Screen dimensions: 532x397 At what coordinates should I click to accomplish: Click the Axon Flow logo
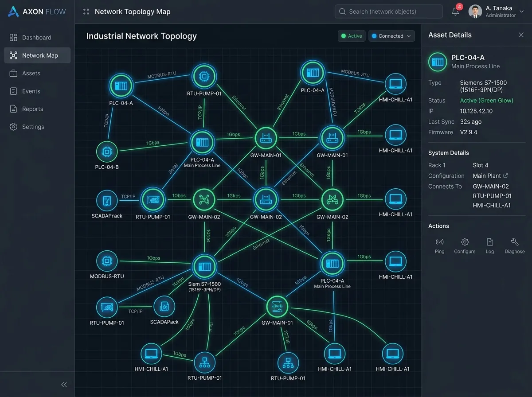37,12
